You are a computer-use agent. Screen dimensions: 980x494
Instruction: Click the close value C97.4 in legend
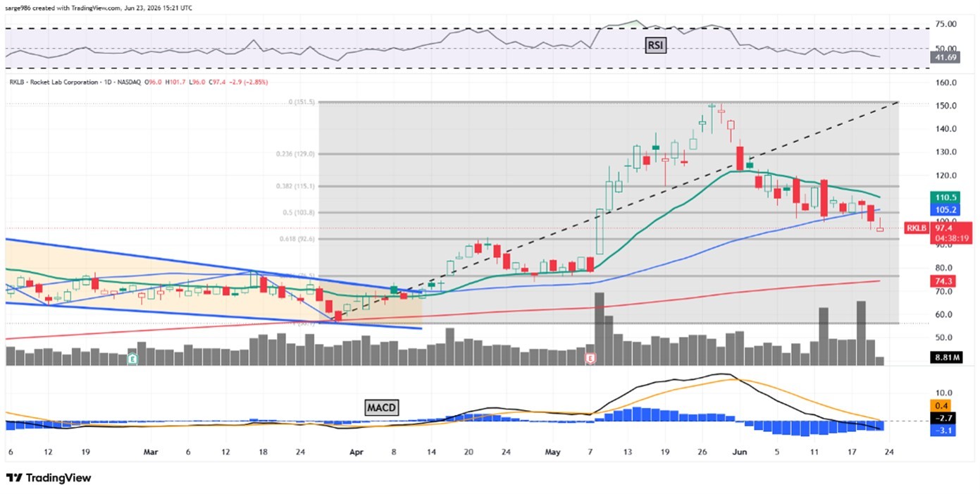(216, 82)
